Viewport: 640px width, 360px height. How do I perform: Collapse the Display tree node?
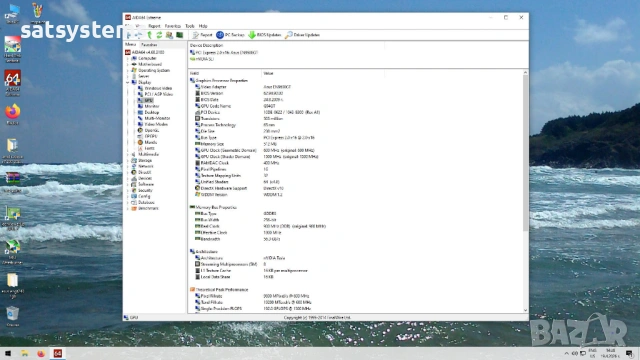coord(127,82)
